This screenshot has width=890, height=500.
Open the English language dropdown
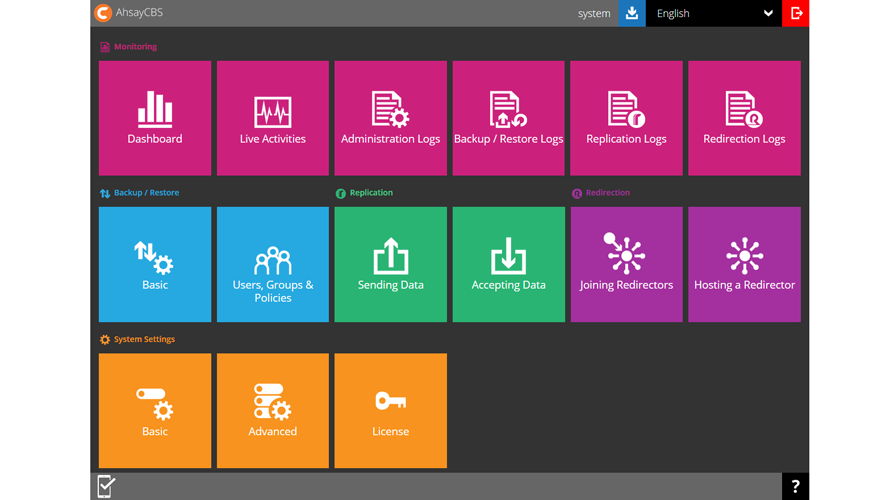[x=714, y=13]
